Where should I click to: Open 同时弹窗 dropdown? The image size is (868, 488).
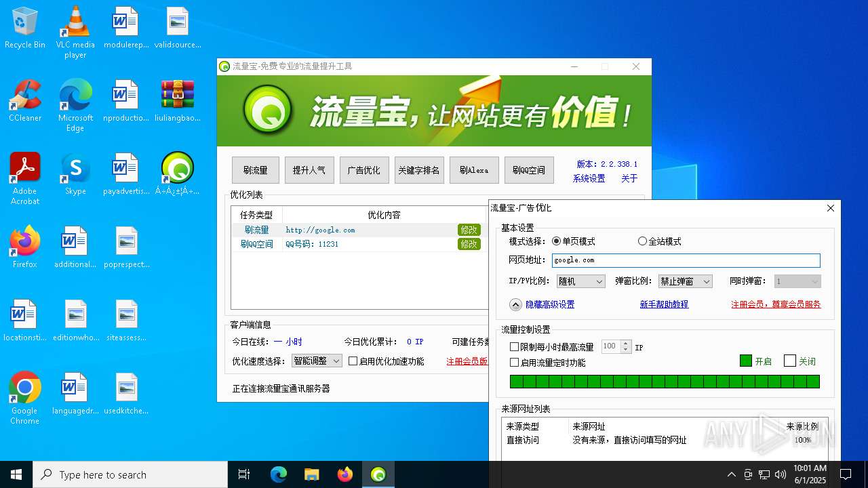[797, 281]
